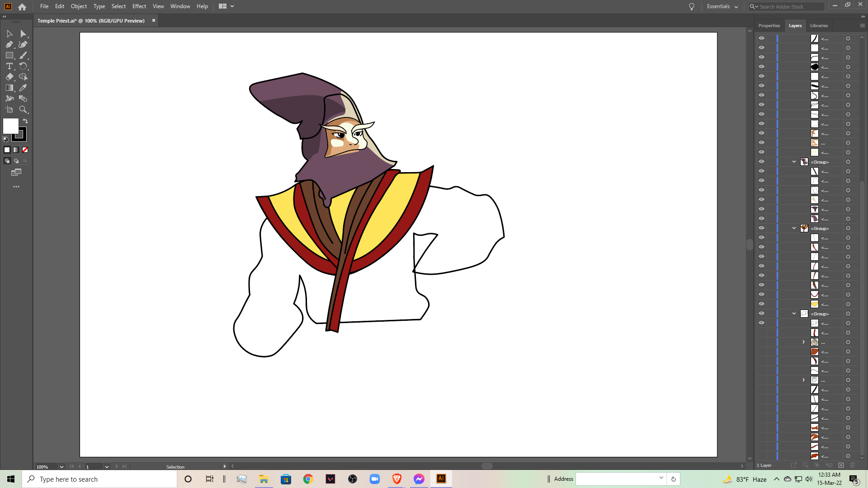Select the Artboard tool
Image resolution: width=868 pixels, height=488 pixels.
pos(9,110)
